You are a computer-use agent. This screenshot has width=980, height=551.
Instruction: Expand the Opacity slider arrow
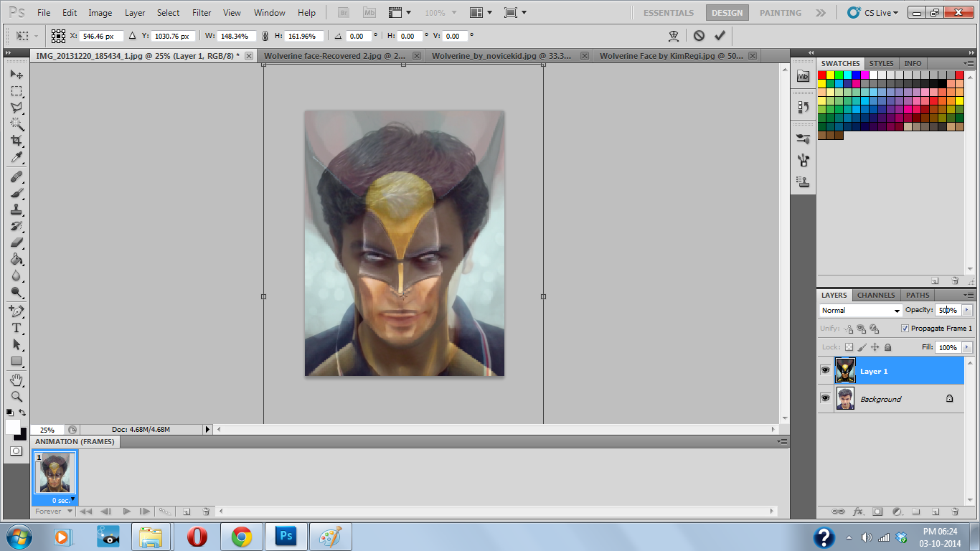[966, 310]
